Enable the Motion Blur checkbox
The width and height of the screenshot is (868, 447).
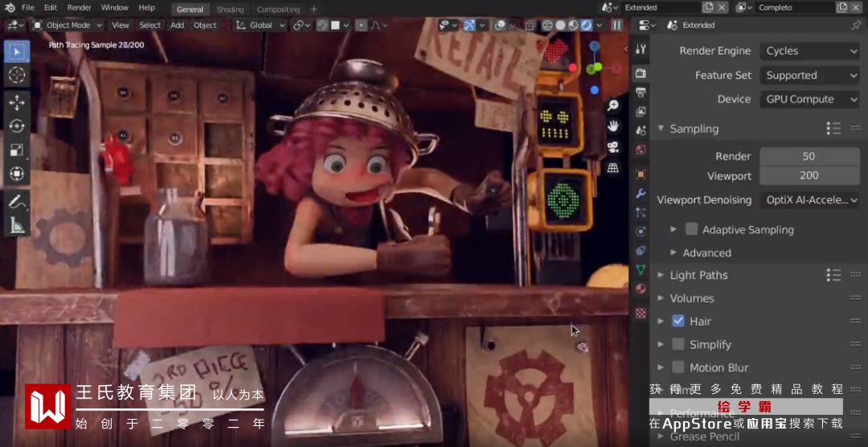tap(678, 367)
